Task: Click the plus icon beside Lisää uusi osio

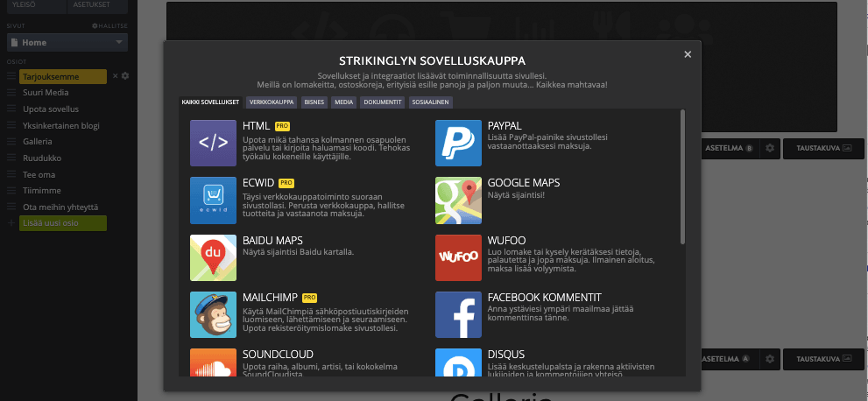Action: 11,223
